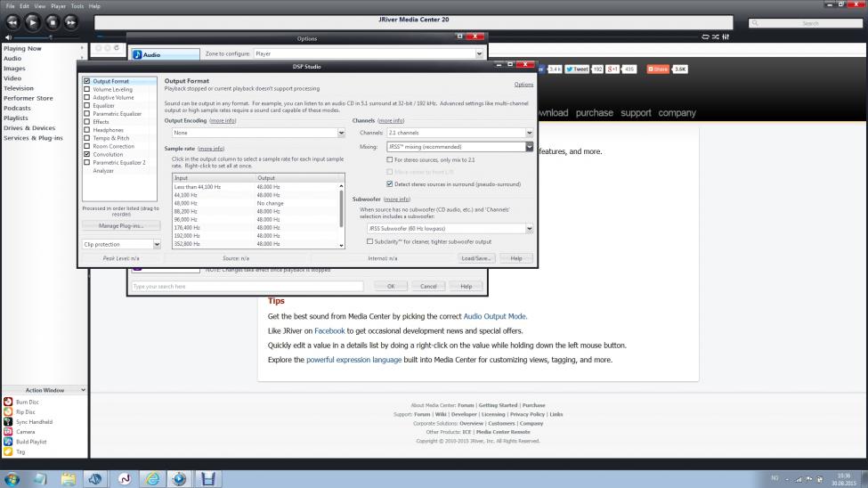Enable the Headphones checkbox
The height and width of the screenshot is (488, 868).
click(x=87, y=130)
